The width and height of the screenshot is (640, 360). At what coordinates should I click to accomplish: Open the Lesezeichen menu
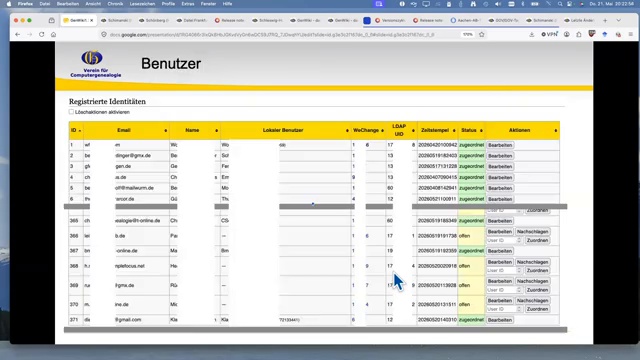[142, 4]
